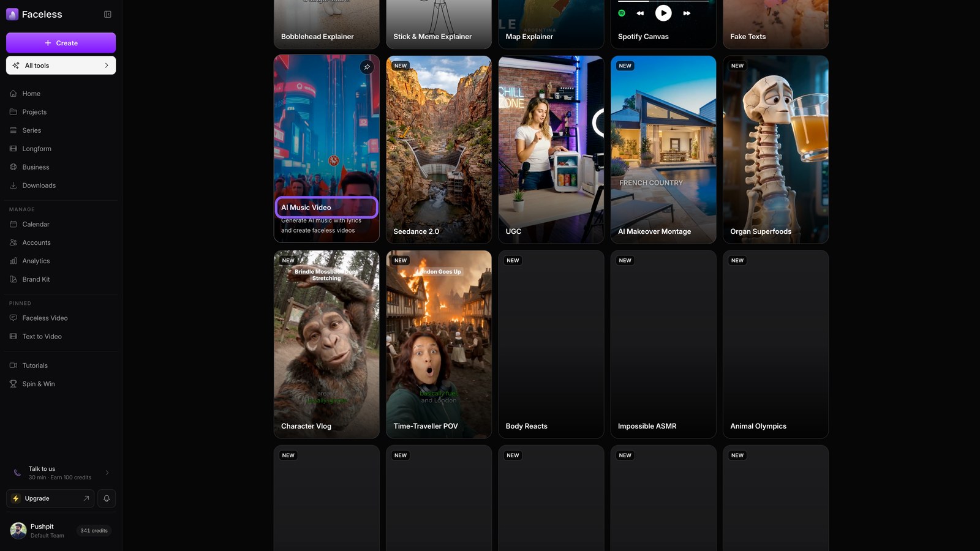Click the Downloads icon
Viewport: 980px width, 551px height.
[x=13, y=186]
